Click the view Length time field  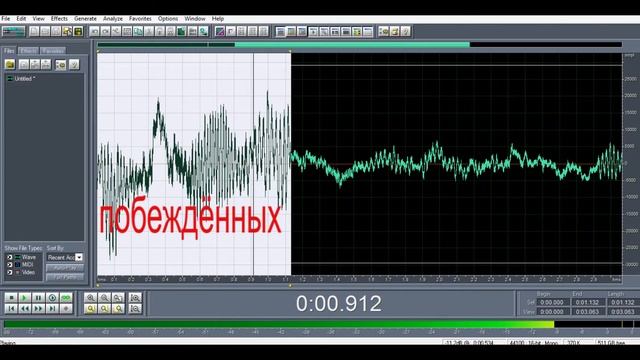tap(623, 311)
